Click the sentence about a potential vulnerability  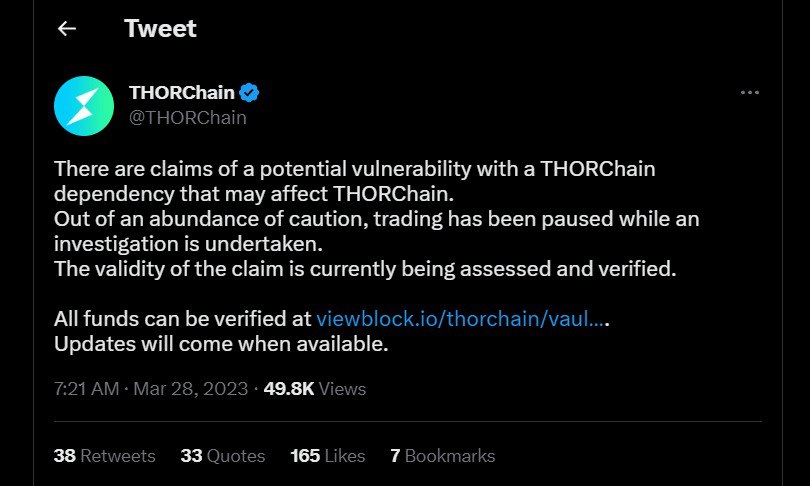(x=354, y=169)
